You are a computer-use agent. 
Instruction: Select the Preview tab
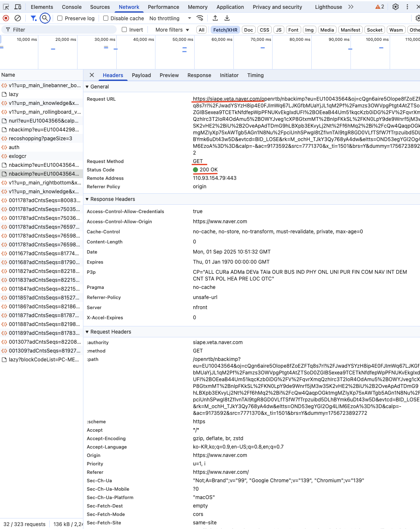[x=169, y=75]
